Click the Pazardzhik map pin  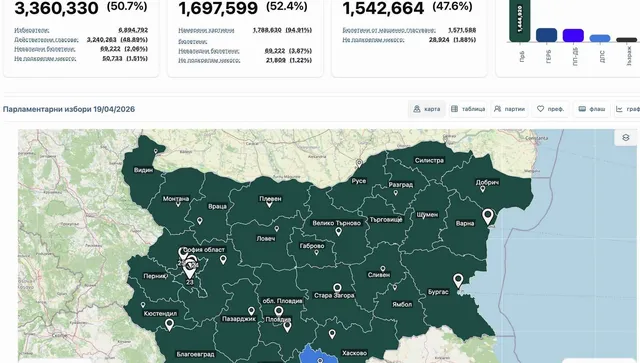251,311
